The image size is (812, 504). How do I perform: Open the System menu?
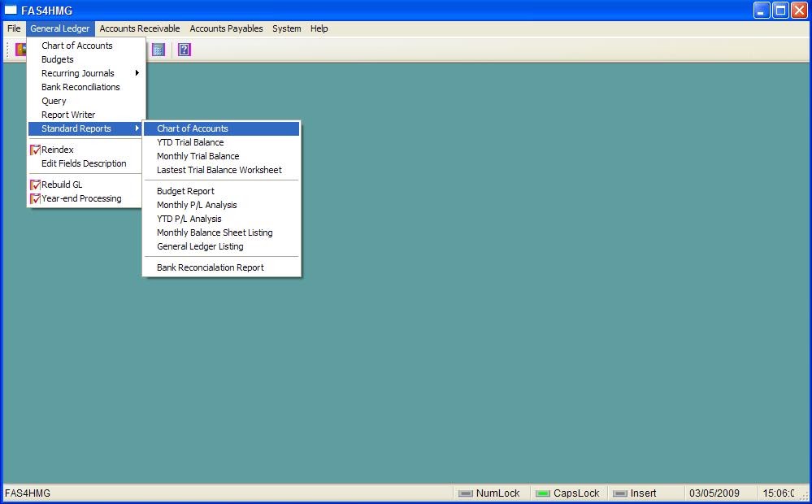[x=286, y=28]
